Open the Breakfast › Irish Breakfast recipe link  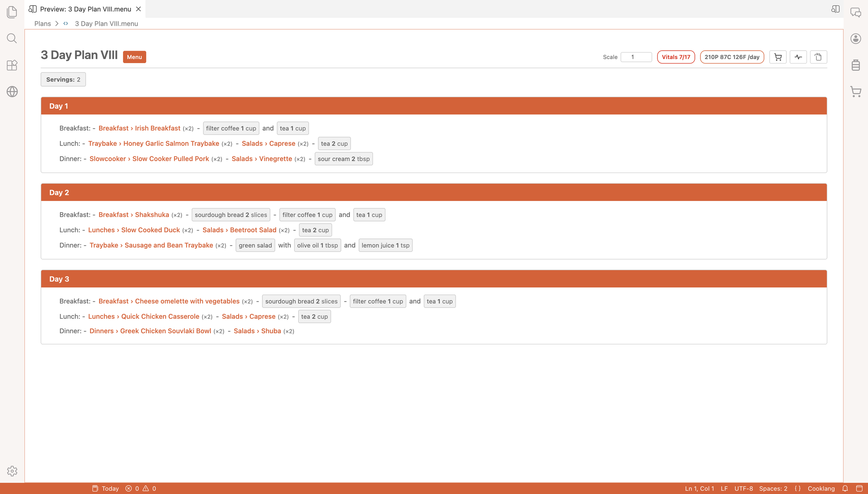pyautogui.click(x=139, y=128)
